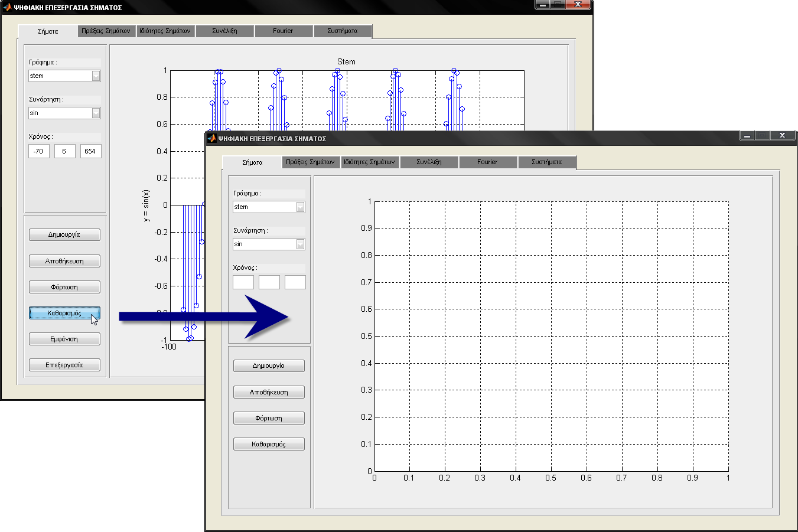Click Χρόνος label in front window
798x532 pixels.
(245, 267)
